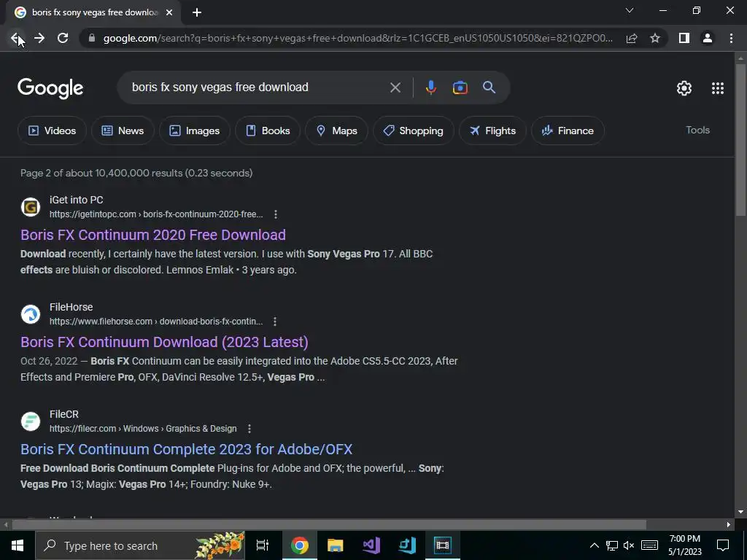747x560 pixels.
Task: Clear the Google search box
Action: click(x=395, y=87)
